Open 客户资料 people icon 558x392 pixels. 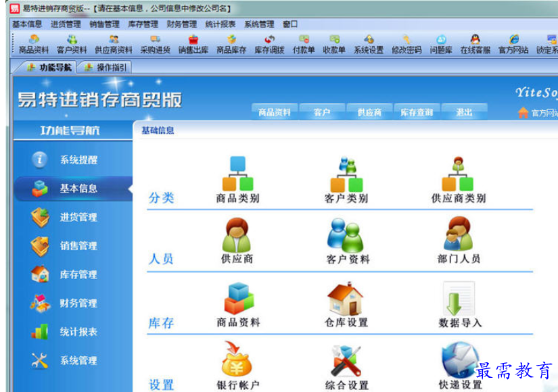348,241
